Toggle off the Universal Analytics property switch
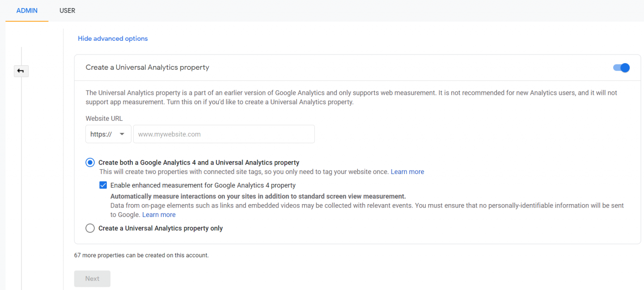644x290 pixels. [621, 68]
